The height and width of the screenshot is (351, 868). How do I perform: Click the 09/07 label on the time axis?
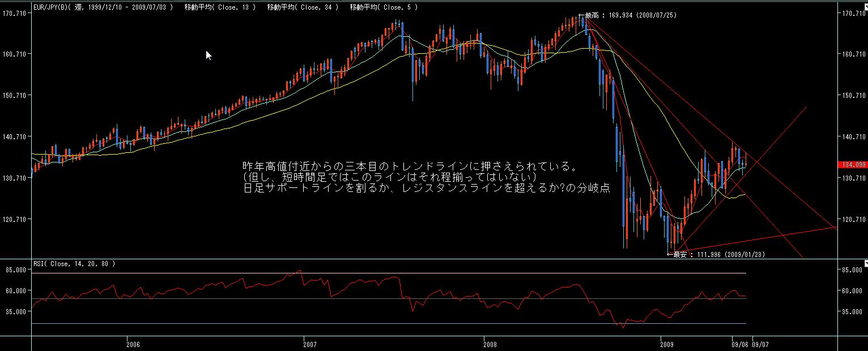pyautogui.click(x=760, y=344)
